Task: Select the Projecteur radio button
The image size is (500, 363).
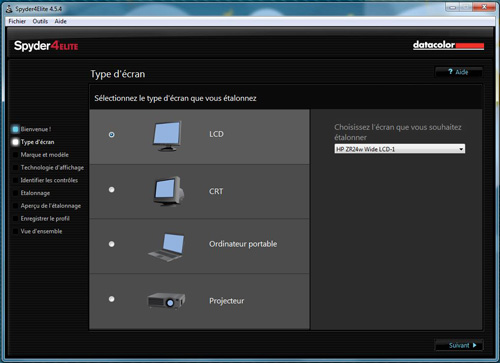Action: [x=112, y=299]
